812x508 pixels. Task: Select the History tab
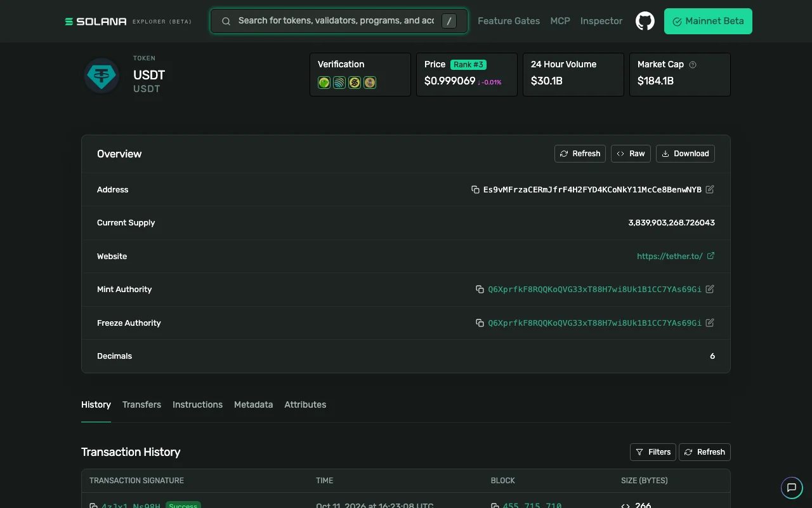tap(96, 404)
